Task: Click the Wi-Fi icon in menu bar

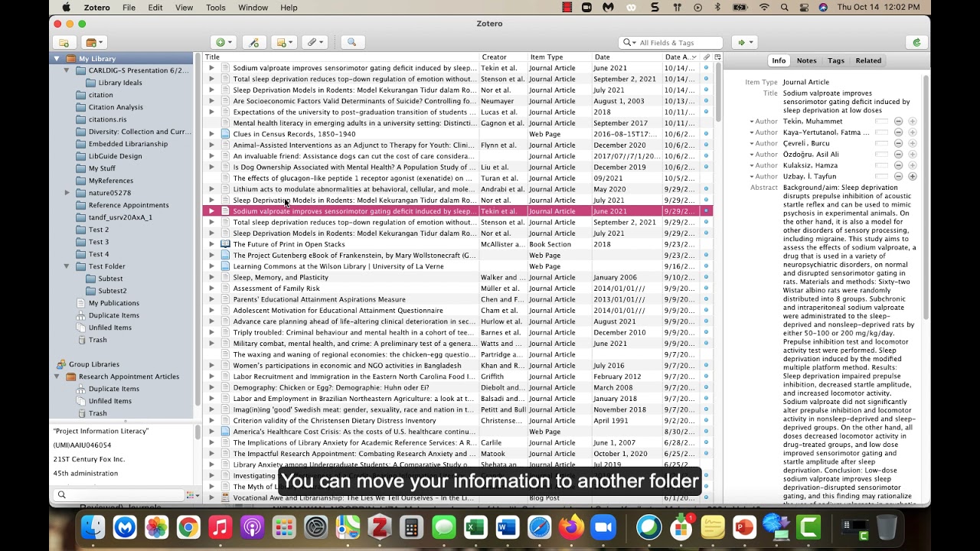Action: 764,8
